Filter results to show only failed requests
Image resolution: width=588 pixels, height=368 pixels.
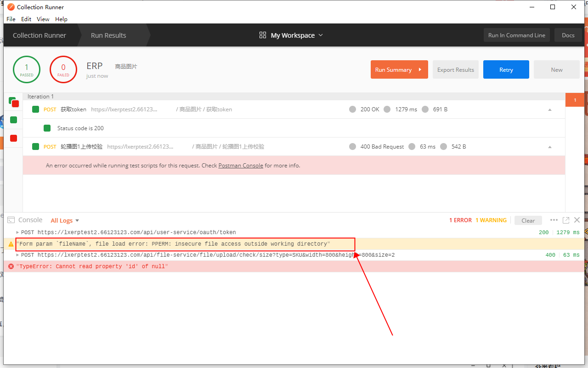[x=12, y=138]
